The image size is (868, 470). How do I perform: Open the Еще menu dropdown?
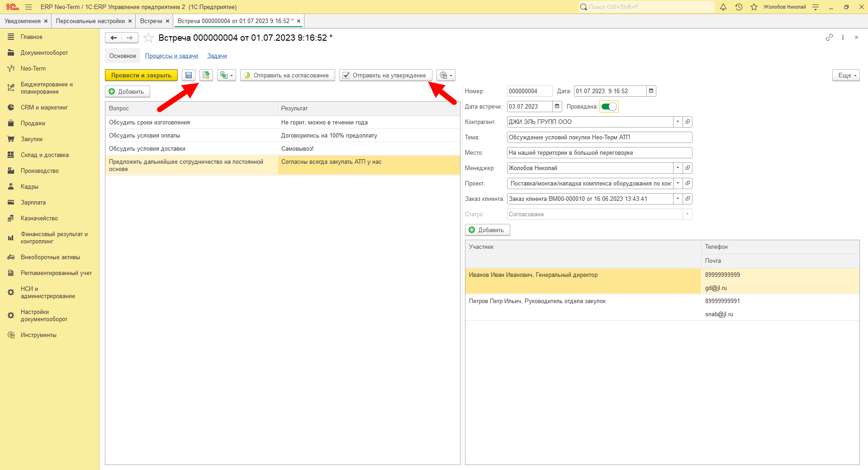tap(846, 75)
